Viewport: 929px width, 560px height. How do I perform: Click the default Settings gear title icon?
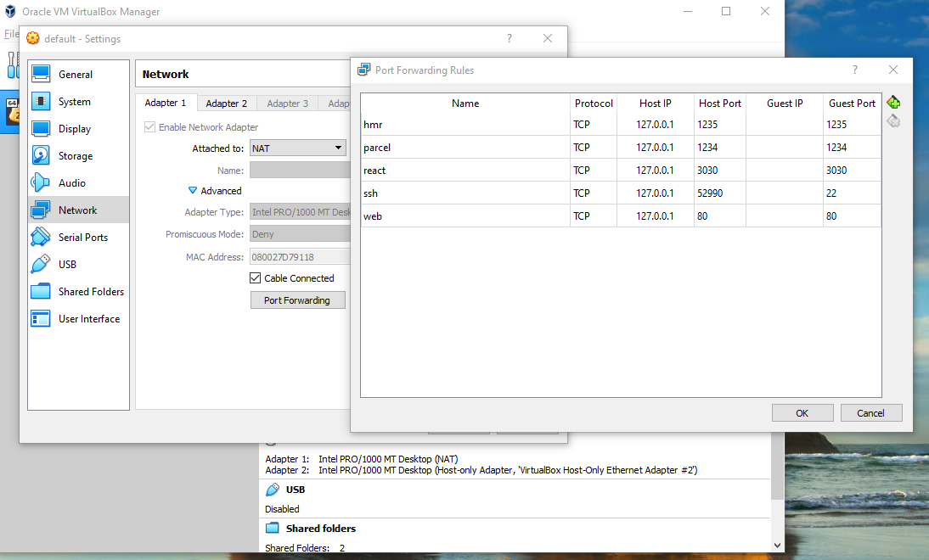33,38
